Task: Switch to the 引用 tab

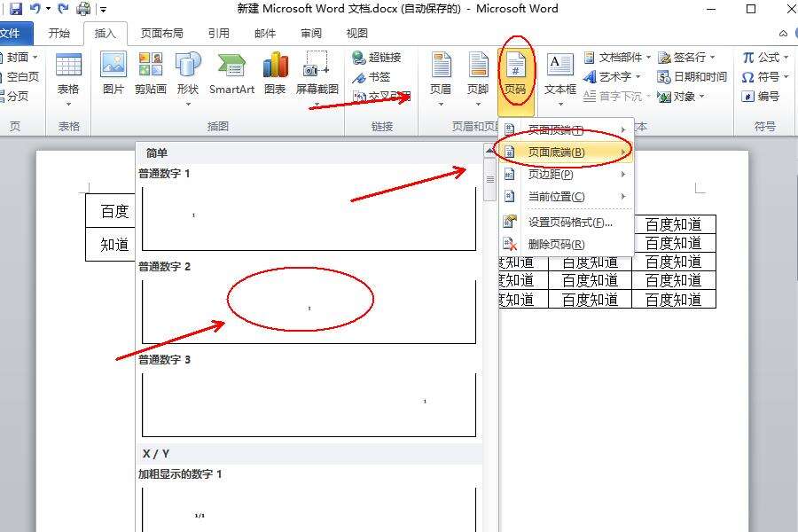Action: [x=219, y=34]
